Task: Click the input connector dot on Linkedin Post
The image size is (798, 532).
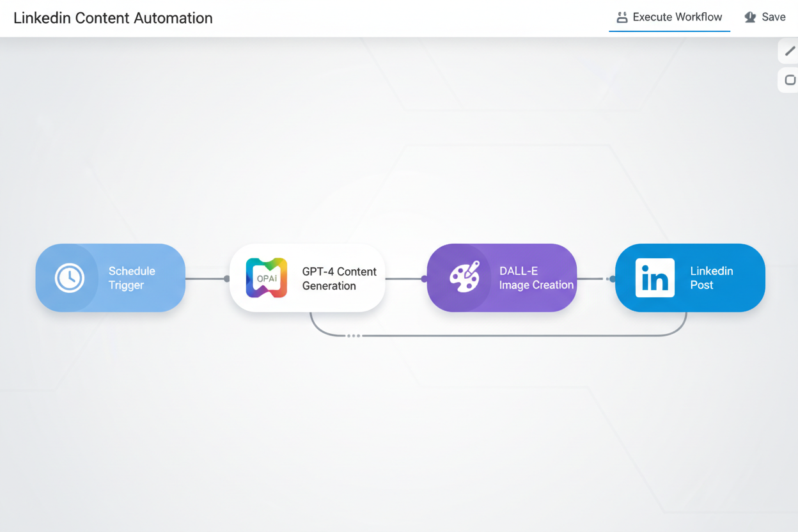Action: tap(613, 279)
